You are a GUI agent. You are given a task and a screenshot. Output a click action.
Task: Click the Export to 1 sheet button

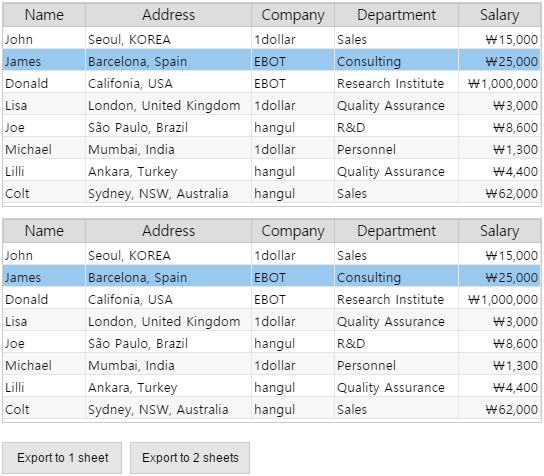[x=62, y=458]
